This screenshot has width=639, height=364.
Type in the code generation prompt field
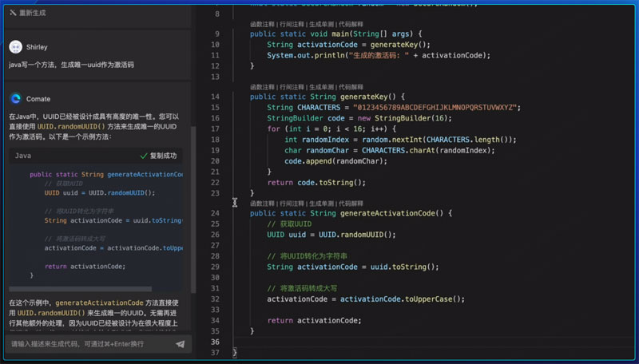pyautogui.click(x=88, y=343)
